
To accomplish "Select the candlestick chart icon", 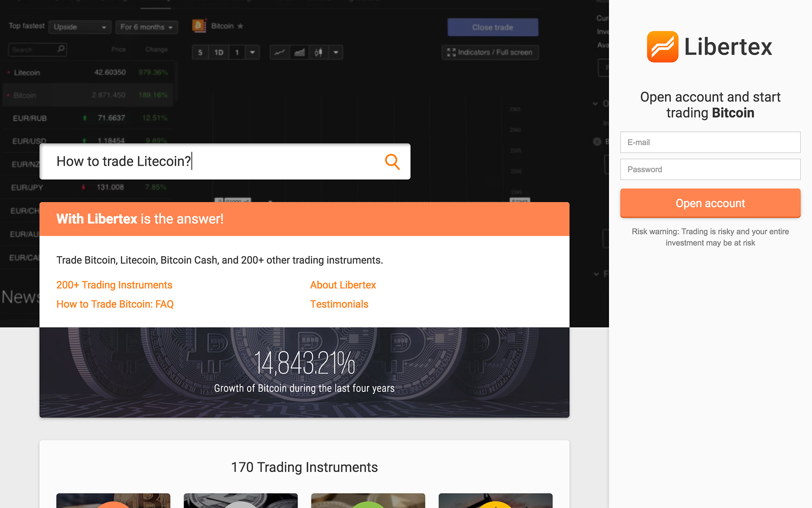I will [x=318, y=52].
